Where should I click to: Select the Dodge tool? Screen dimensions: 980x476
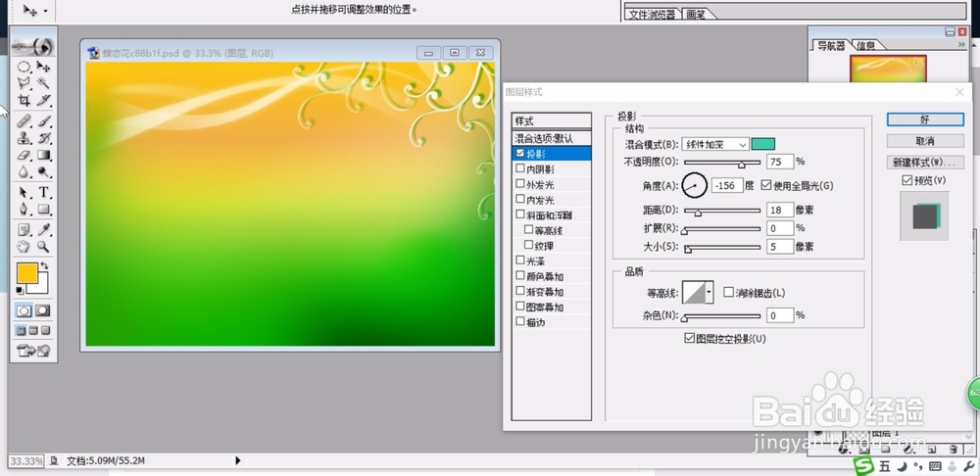(43, 171)
